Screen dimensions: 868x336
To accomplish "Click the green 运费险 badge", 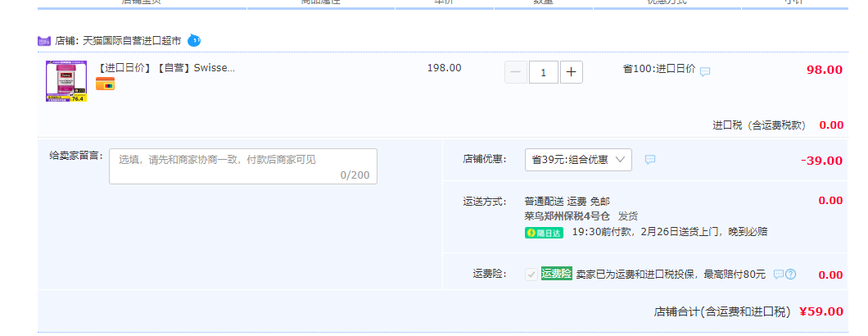I will point(556,274).
